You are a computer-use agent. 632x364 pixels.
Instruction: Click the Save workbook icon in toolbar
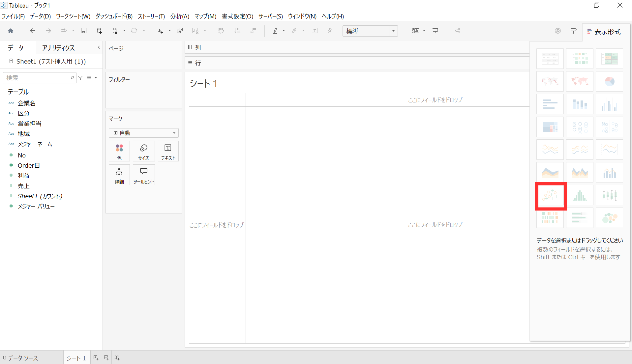click(x=84, y=31)
